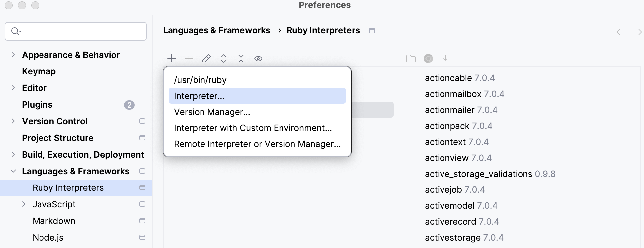Image resolution: width=644 pixels, height=248 pixels.
Task: Expand the Appearance & Behavior section
Action: 13,55
